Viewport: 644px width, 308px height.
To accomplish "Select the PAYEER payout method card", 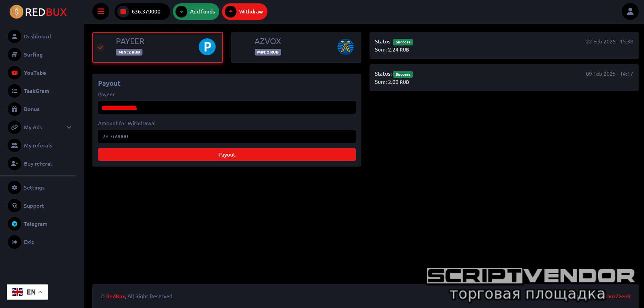I will (158, 47).
